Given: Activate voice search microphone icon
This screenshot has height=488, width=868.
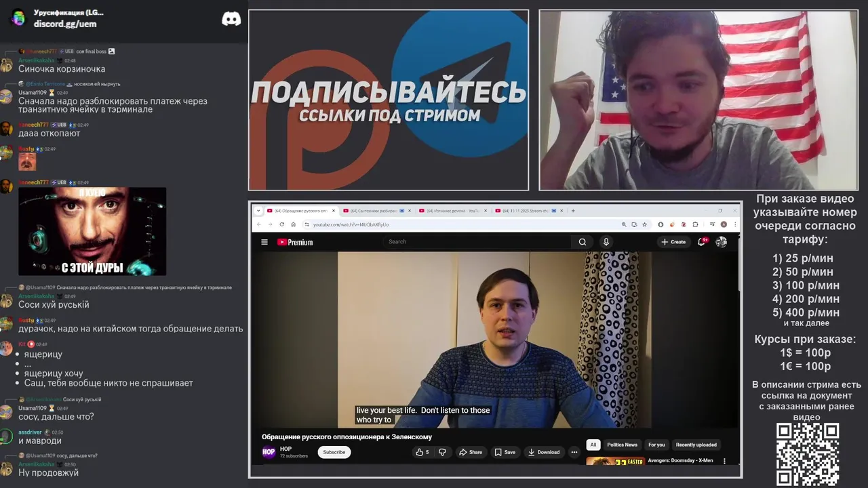Looking at the screenshot, I should click(x=606, y=242).
